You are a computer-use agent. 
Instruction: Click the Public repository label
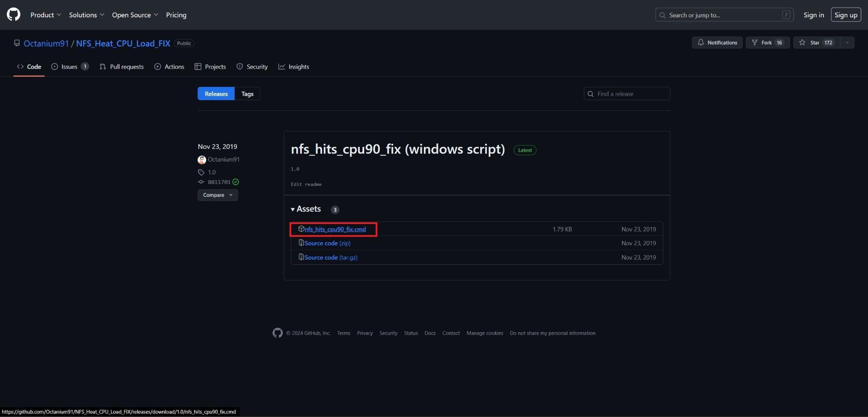[184, 43]
